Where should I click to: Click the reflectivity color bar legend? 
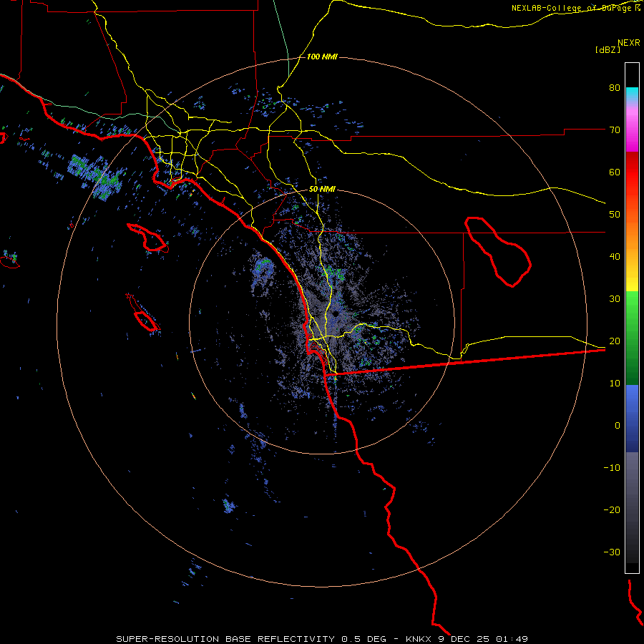pos(632,318)
